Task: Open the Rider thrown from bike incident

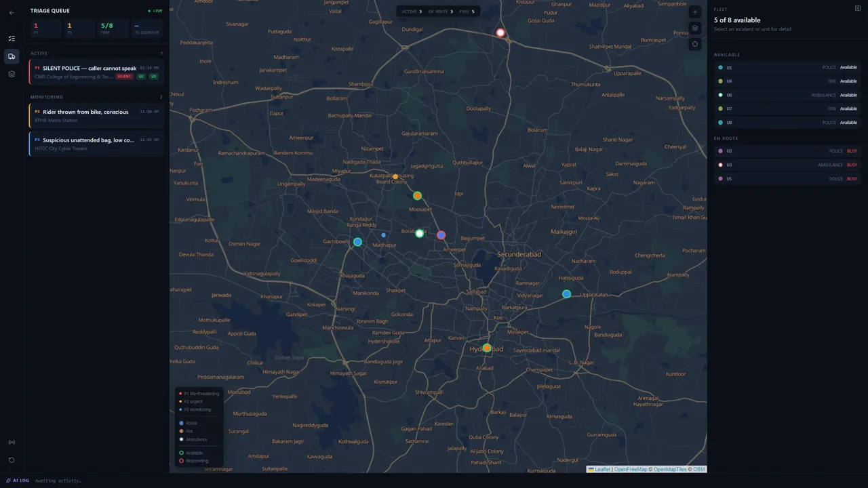Action: click(x=96, y=115)
